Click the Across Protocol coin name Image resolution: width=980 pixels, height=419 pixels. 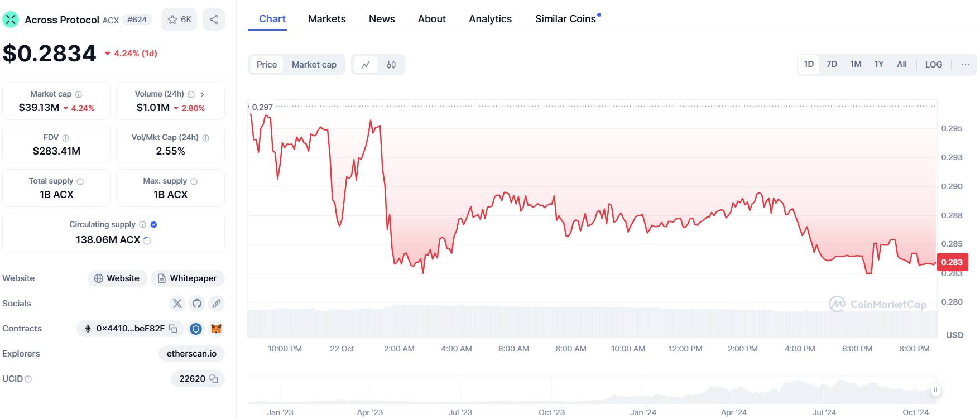[62, 20]
